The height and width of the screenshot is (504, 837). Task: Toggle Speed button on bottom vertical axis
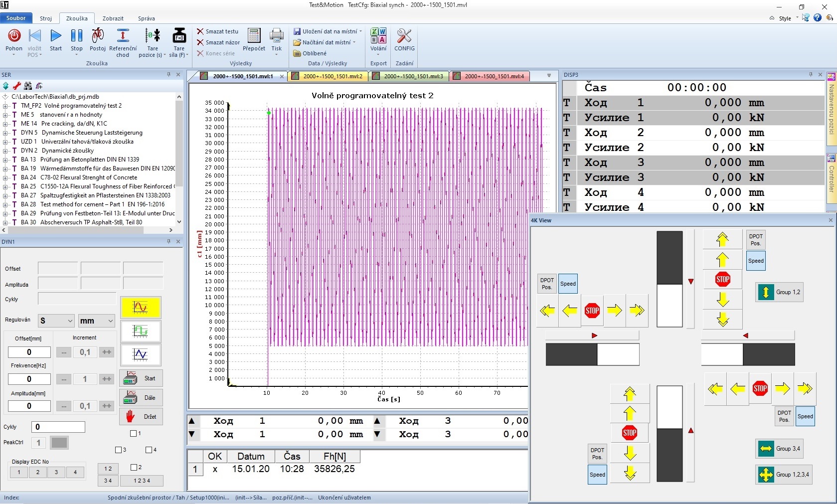[x=597, y=475]
